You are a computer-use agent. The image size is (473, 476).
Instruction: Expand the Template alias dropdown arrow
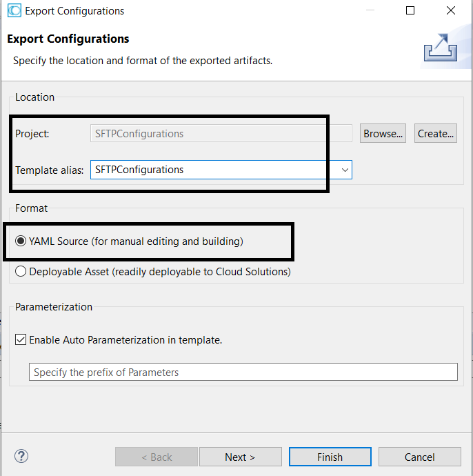tap(345, 170)
